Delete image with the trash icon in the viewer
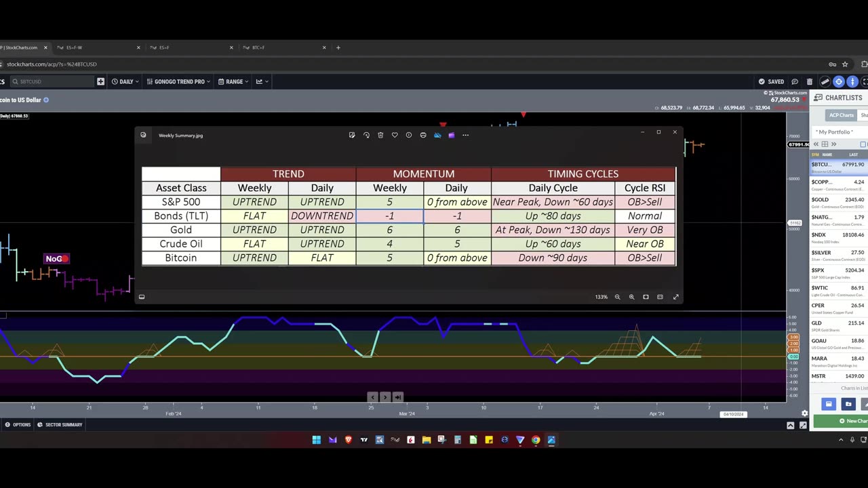Image resolution: width=868 pixels, height=488 pixels. click(x=380, y=135)
